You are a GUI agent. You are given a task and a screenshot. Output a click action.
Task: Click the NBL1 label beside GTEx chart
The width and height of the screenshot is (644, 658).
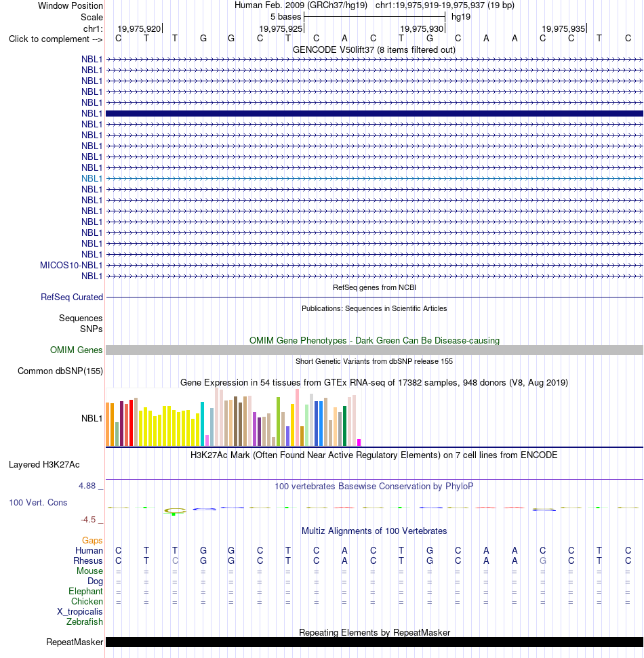(x=92, y=418)
